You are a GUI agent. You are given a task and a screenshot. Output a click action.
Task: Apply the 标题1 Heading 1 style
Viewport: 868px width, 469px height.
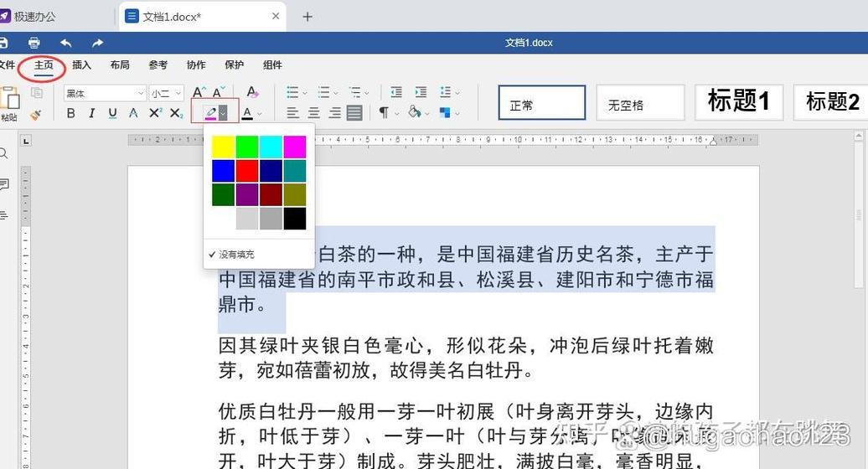coord(739,103)
